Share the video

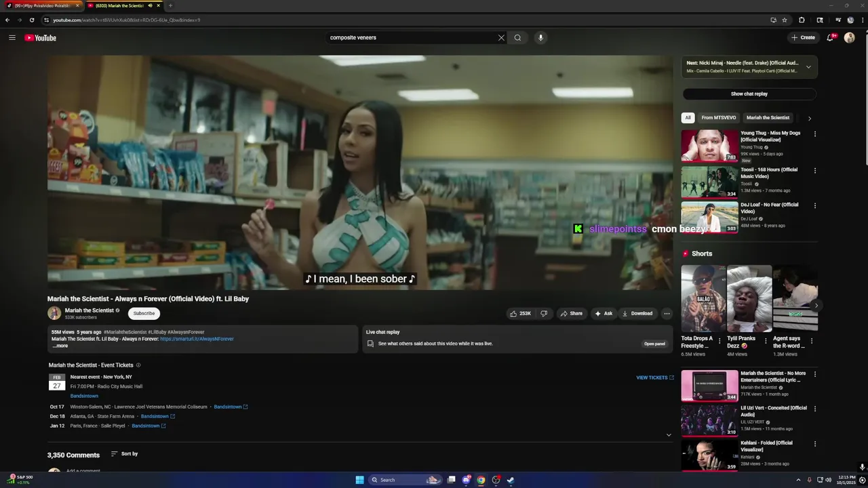click(x=571, y=313)
